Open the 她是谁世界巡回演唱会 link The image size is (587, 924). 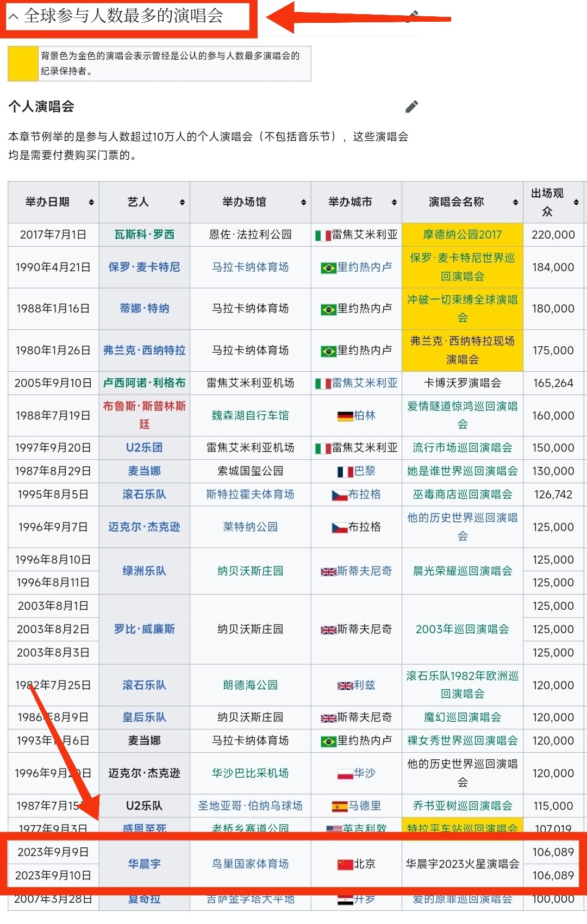(463, 471)
